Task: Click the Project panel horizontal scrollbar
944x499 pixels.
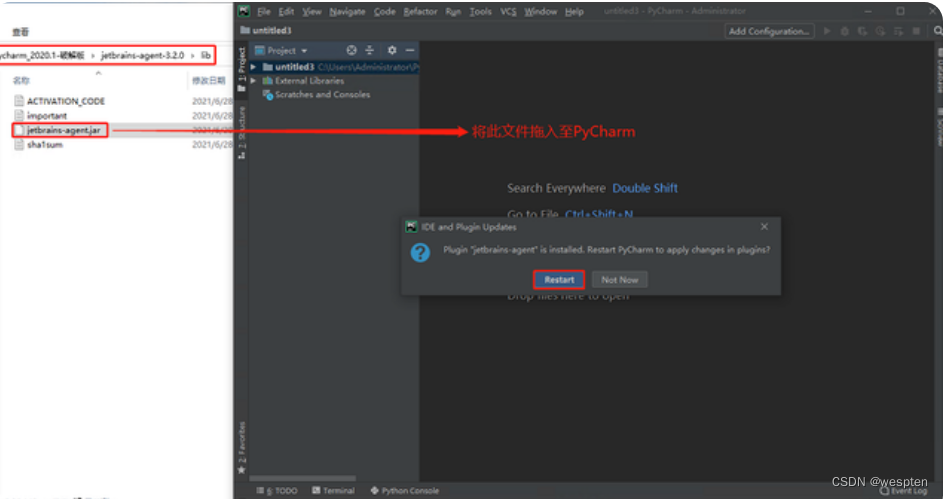Action: point(302,479)
